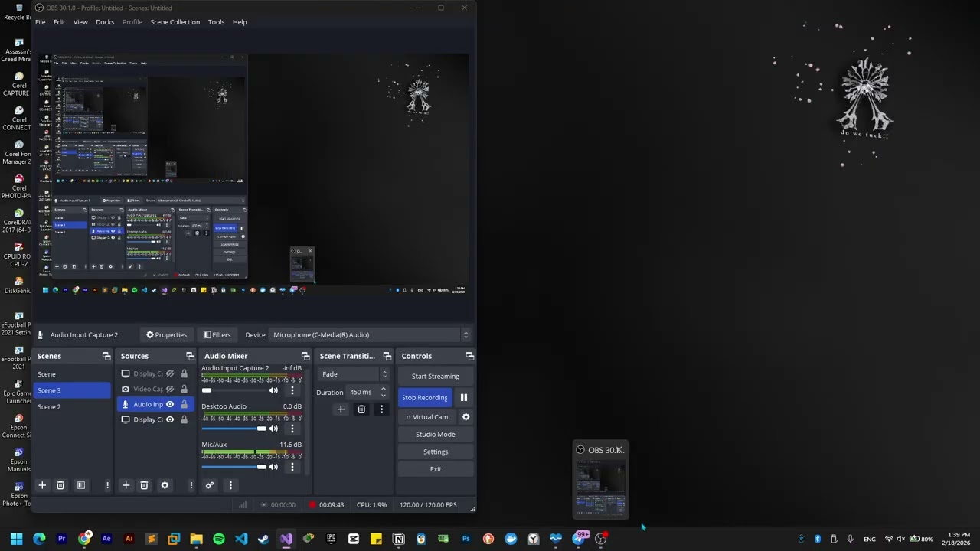The height and width of the screenshot is (551, 980).
Task: Open Windows Start menu
Action: 17,539
